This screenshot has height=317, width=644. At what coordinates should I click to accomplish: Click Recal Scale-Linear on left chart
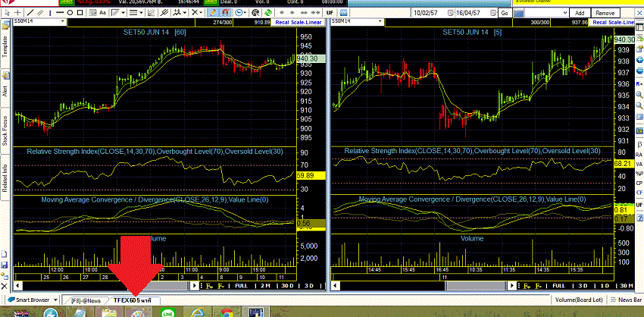click(x=299, y=22)
